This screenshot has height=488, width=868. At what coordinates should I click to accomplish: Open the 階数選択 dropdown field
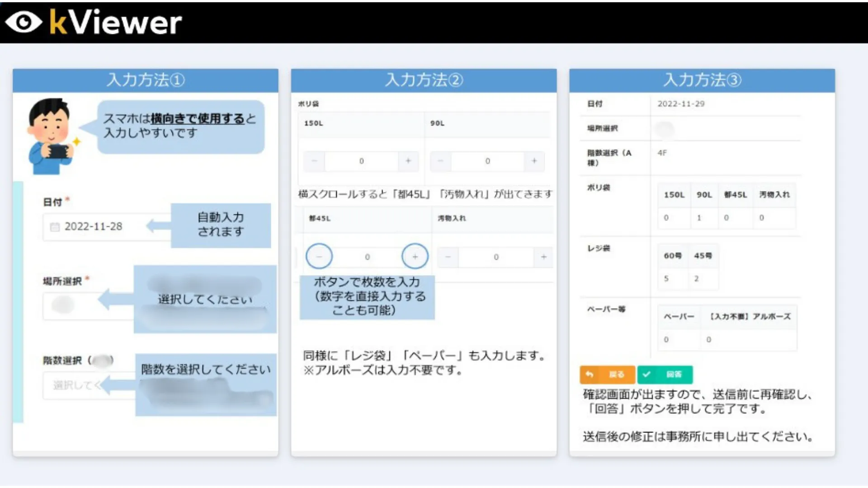[x=75, y=385]
